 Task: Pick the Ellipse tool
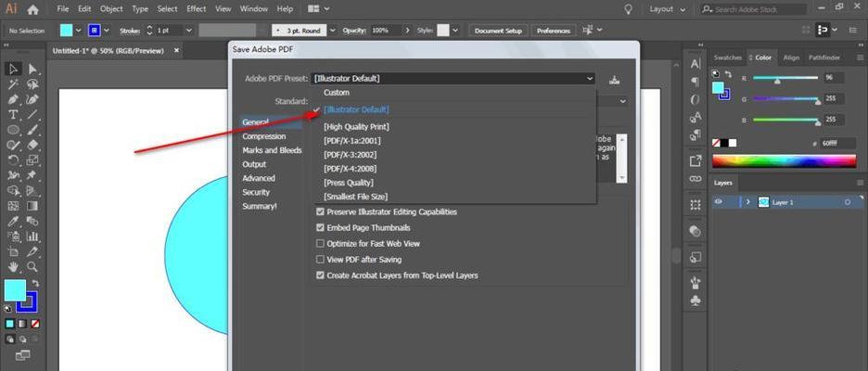click(14, 130)
